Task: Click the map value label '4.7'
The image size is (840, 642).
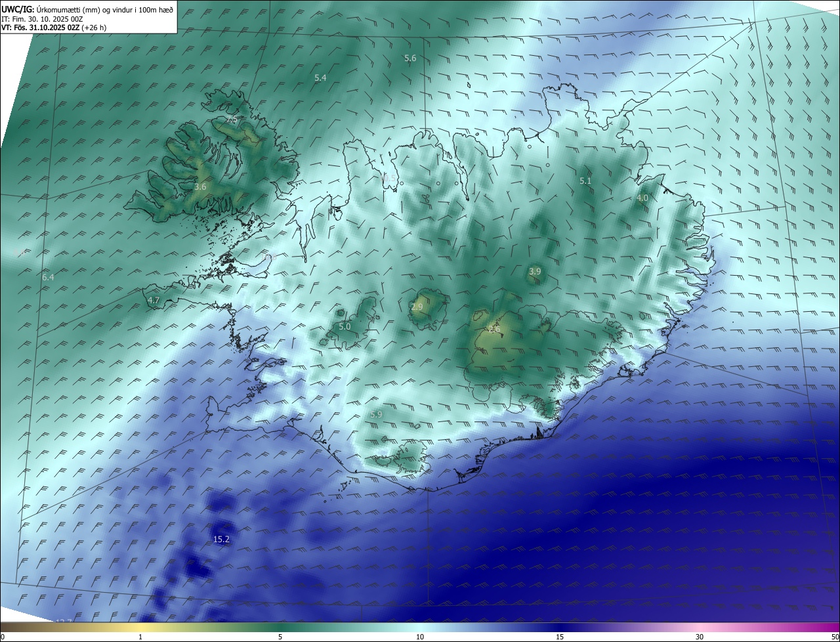Action: [x=154, y=301]
